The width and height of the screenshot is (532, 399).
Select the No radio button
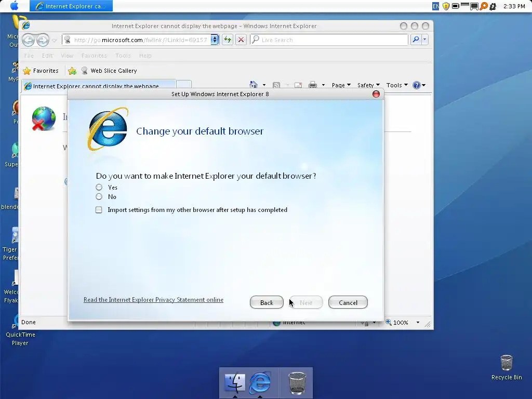click(99, 197)
